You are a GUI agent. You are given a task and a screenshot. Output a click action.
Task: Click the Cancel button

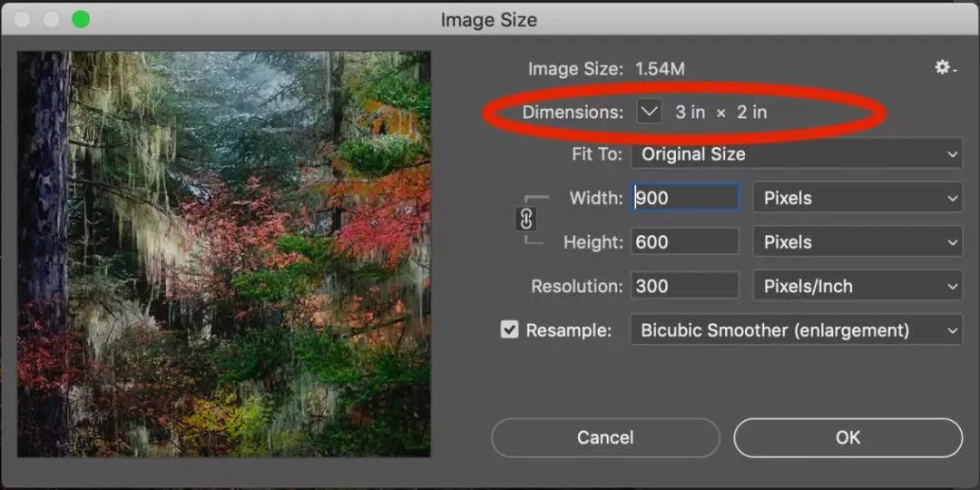(x=605, y=437)
